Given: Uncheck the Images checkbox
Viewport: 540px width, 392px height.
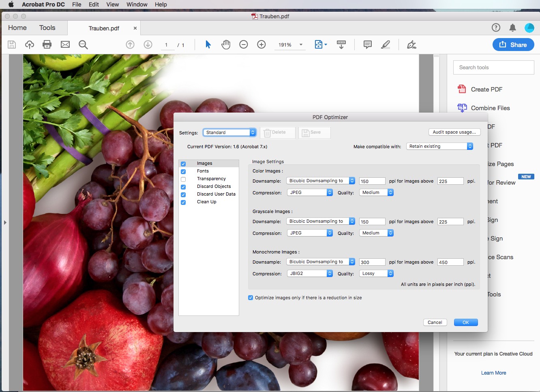Looking at the screenshot, I should 183,164.
